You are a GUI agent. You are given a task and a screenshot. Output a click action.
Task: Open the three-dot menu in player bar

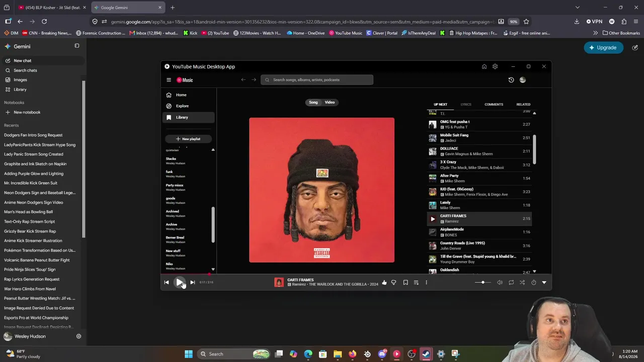coord(426,283)
